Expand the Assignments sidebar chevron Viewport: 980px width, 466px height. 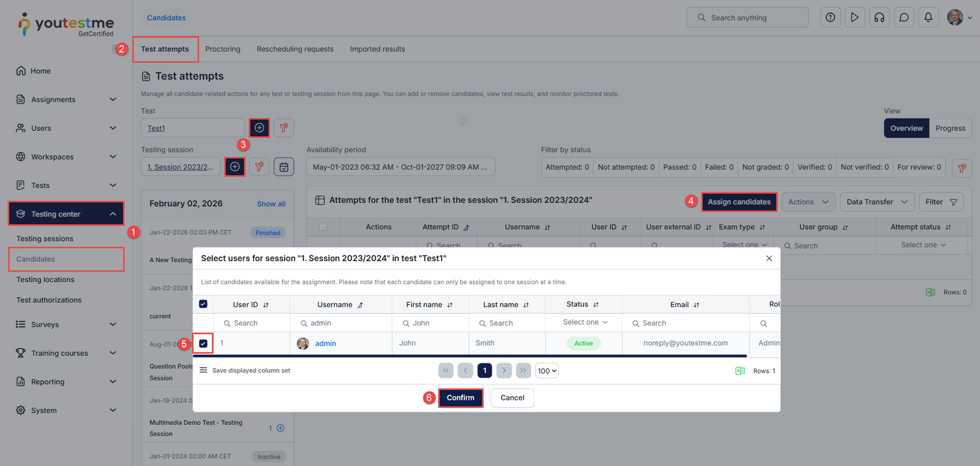tap(113, 99)
